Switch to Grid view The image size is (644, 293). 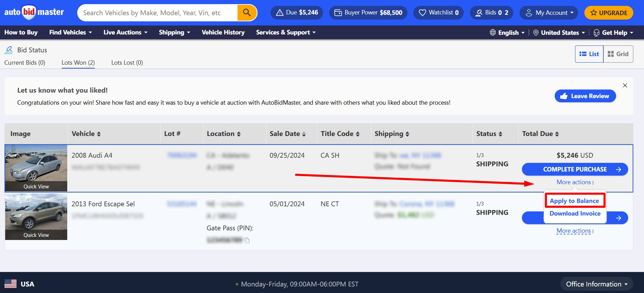[618, 54]
